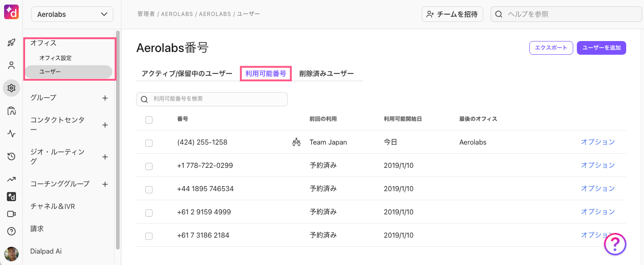Viewport: 644px width, 265px height.
Task: Click the 利用可能開始日 column header
Action: [x=402, y=119]
